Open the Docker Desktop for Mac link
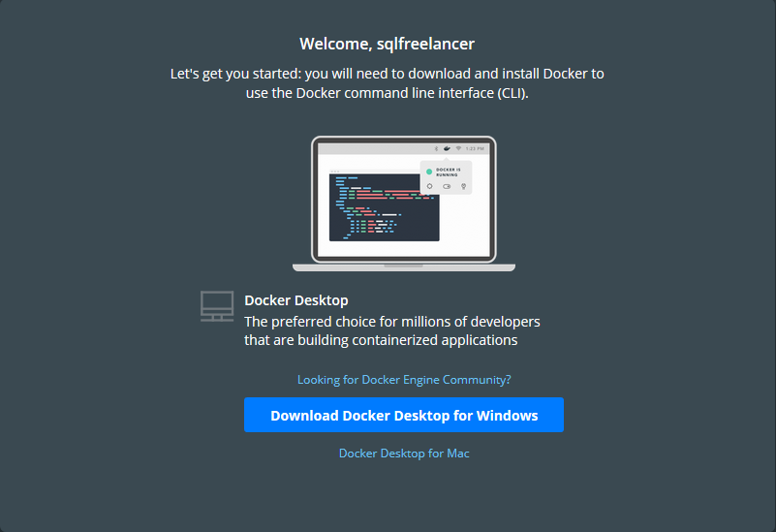 tap(404, 454)
